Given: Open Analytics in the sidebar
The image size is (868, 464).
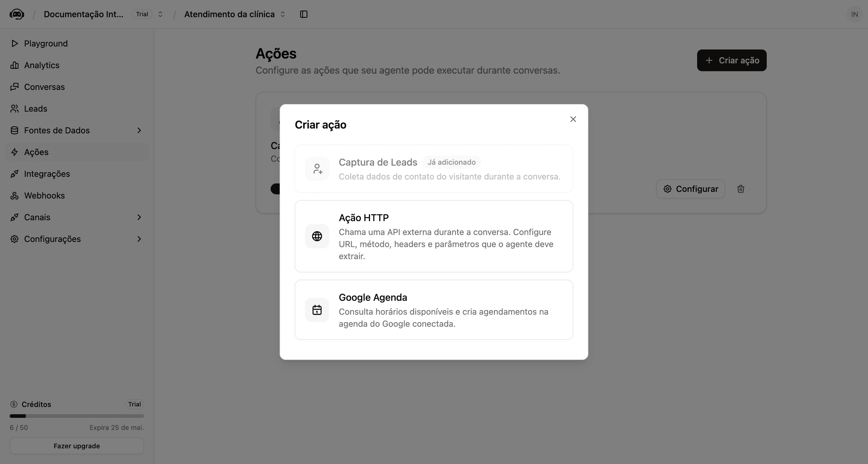Looking at the screenshot, I should (x=77, y=65).
